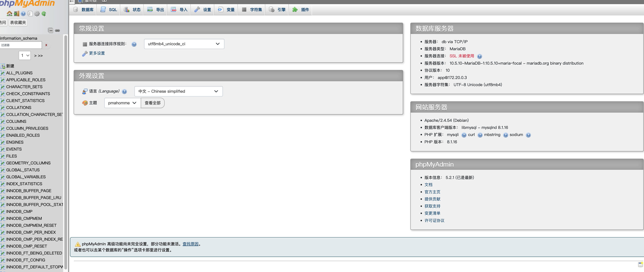Open the COLLATIONS table
Image resolution: width=644 pixels, height=272 pixels.
pos(19,107)
